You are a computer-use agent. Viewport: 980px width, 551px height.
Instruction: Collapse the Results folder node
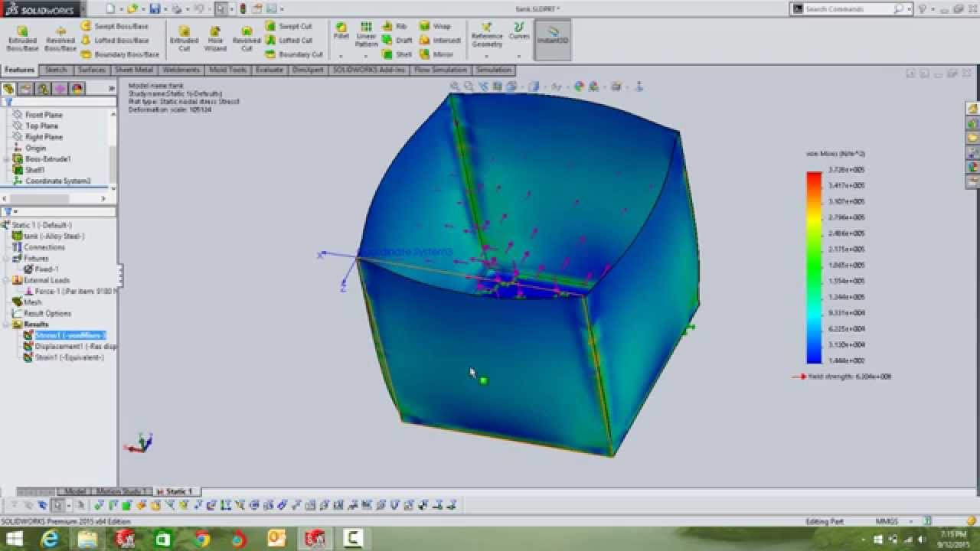pyautogui.click(x=7, y=324)
